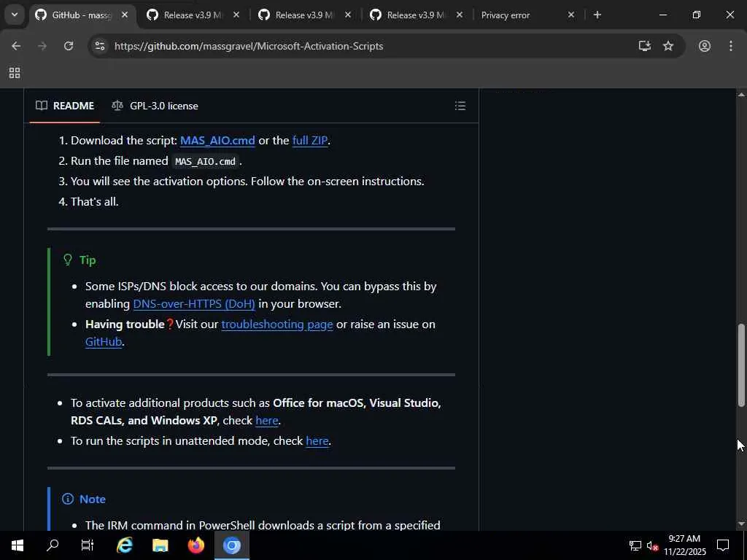Switch to the first Release v3.9 tab

pyautogui.click(x=193, y=15)
